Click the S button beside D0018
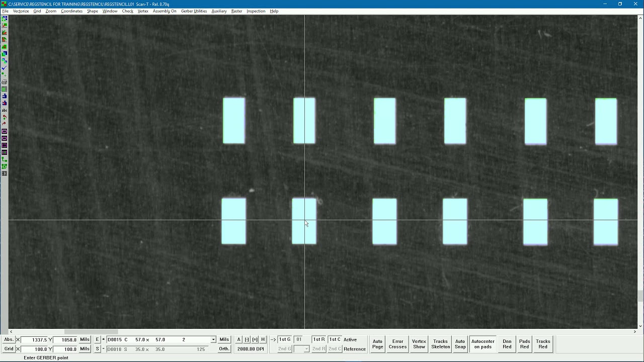Screen dimensions: 644x362 pyautogui.click(x=97, y=349)
